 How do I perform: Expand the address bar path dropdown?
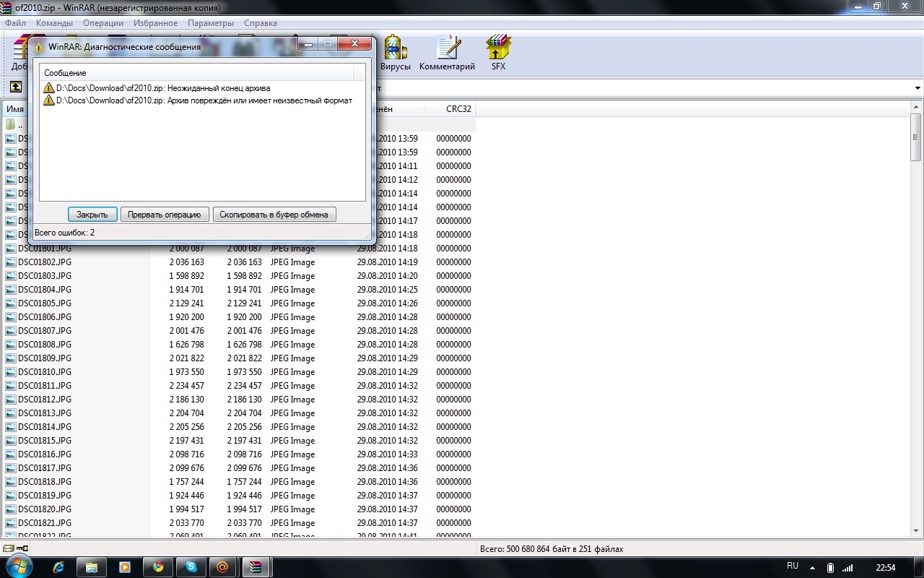(x=918, y=88)
